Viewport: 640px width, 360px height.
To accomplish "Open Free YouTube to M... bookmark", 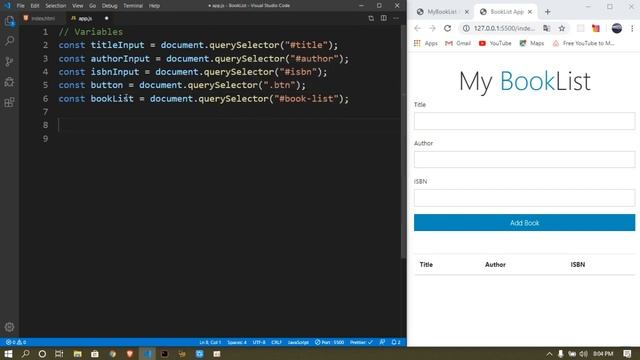I will tap(584, 43).
